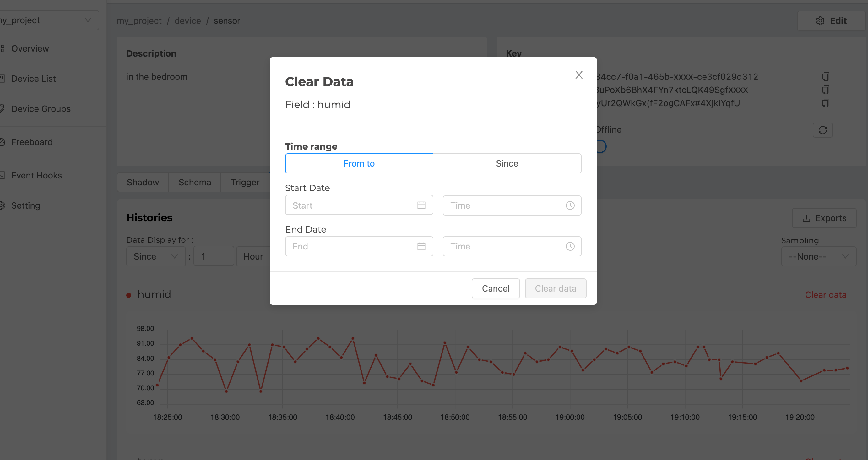The image size is (868, 460).
Task: Click the close X icon on Clear Data dialog
Action: click(x=579, y=75)
